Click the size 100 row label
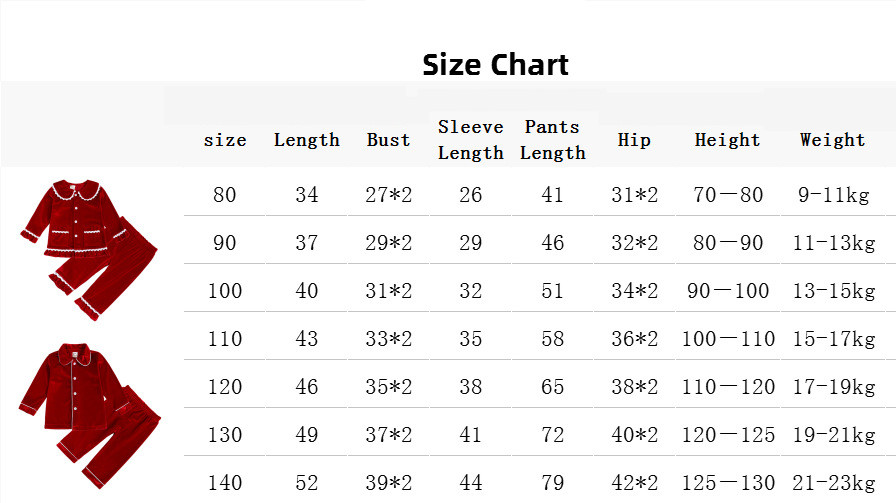896x503 pixels. tap(225, 291)
